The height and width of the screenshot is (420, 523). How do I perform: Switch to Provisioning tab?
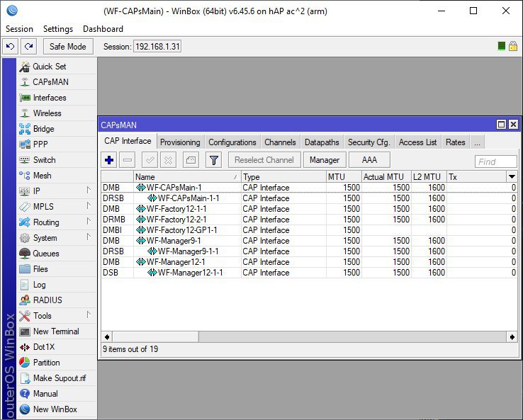point(180,142)
